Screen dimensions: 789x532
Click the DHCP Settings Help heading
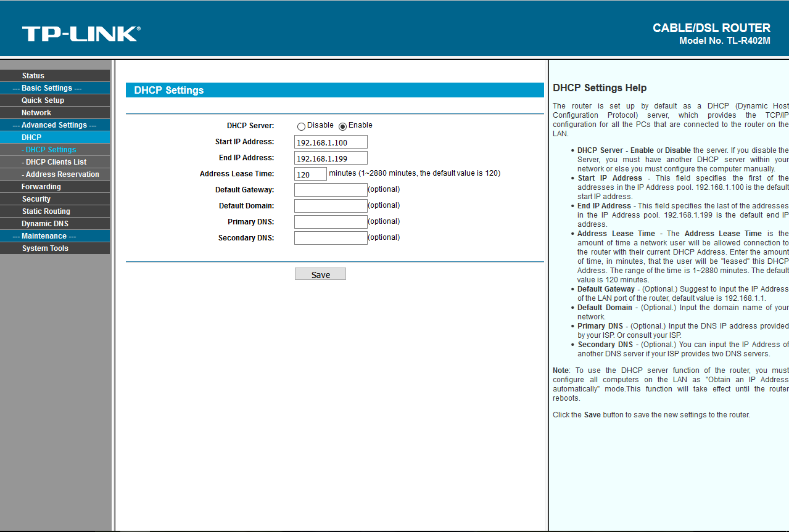pos(600,88)
